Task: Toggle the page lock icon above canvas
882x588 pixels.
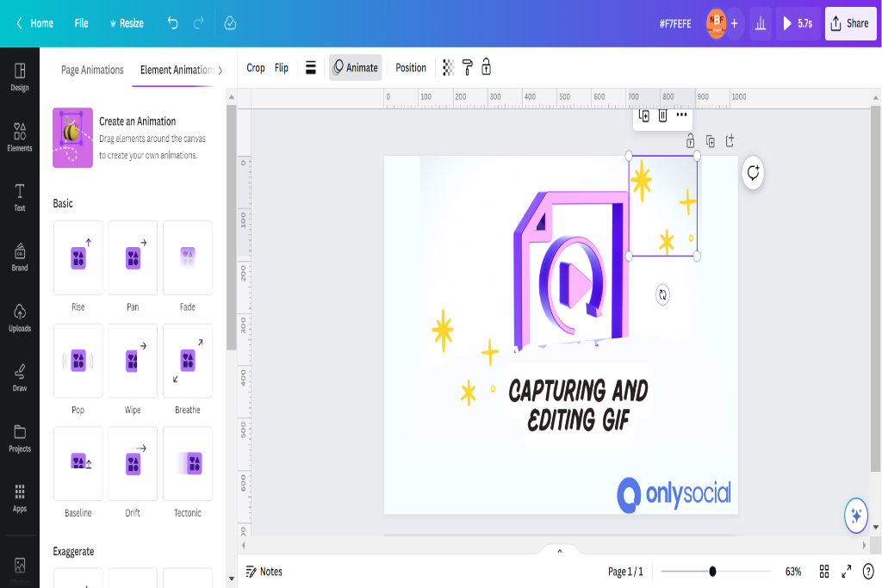Action: tap(690, 141)
